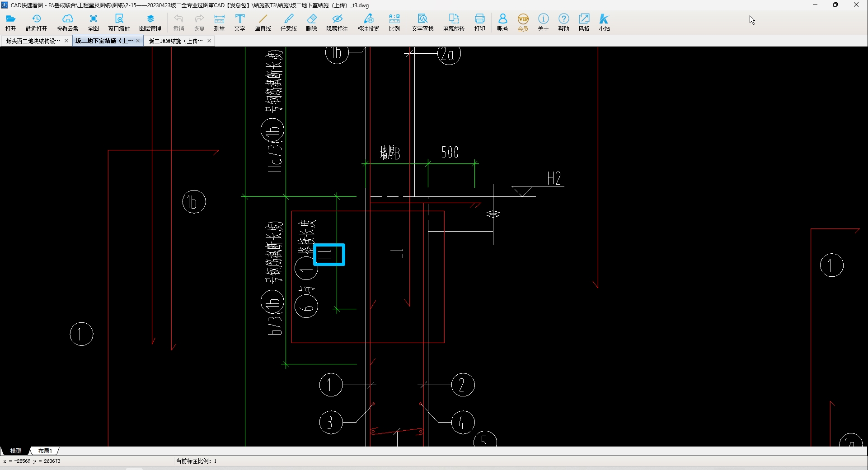The image size is (868, 470).
Task: Click the x y coordinate readout
Action: click(32, 461)
